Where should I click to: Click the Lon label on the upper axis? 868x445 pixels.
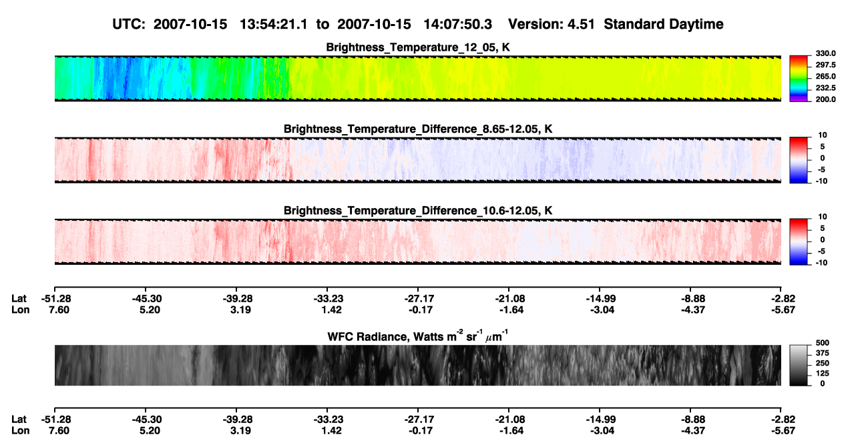click(20, 310)
